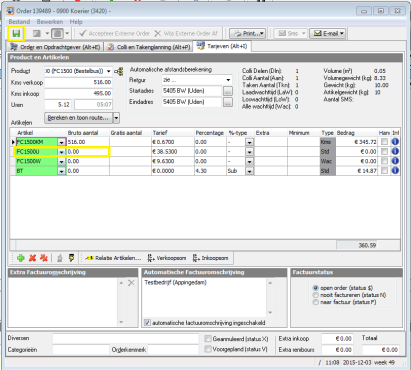Viewport: 411px width, 370px height.
Task: Open the Bewerken menu
Action: (50, 22)
